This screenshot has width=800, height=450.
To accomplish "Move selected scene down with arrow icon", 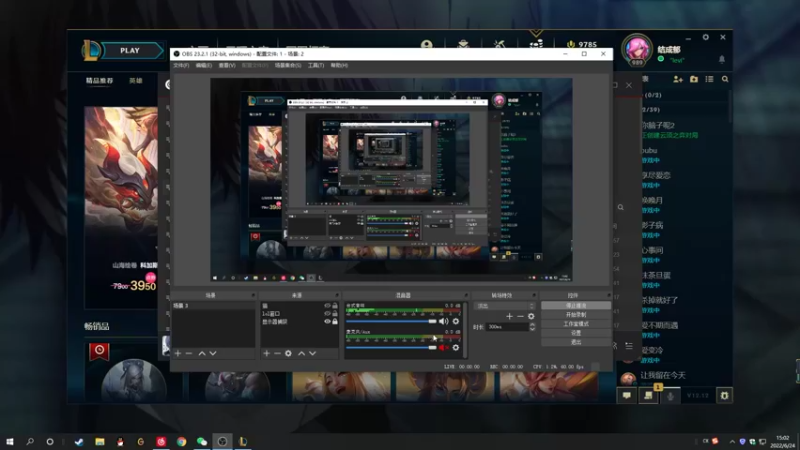I will pyautogui.click(x=213, y=353).
